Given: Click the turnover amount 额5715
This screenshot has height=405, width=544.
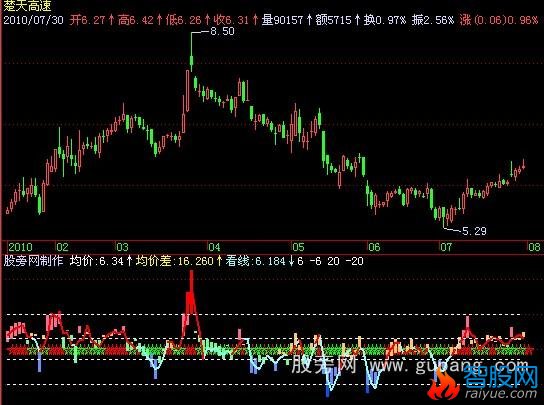Looking at the screenshot, I should click(333, 20).
